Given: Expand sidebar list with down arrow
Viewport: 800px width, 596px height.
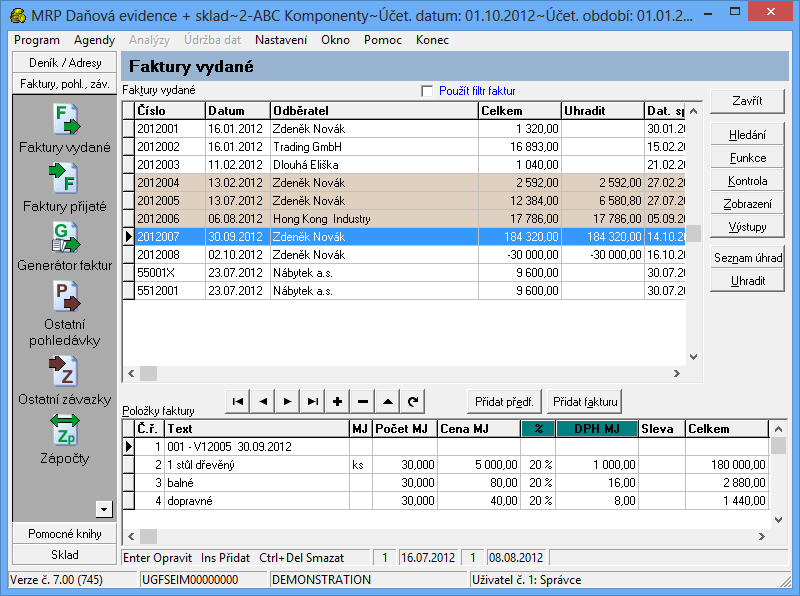Looking at the screenshot, I should 102,509.
